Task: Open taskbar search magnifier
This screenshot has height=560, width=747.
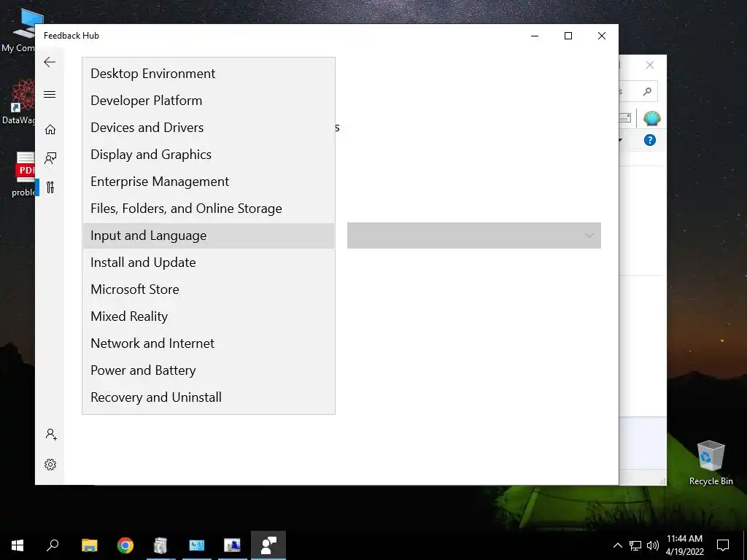Action: [x=53, y=545]
